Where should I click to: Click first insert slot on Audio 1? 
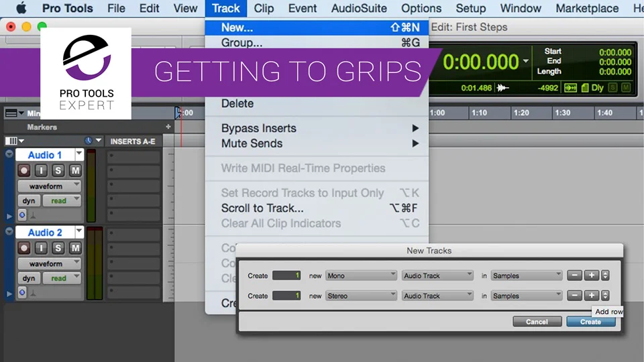pos(133,156)
